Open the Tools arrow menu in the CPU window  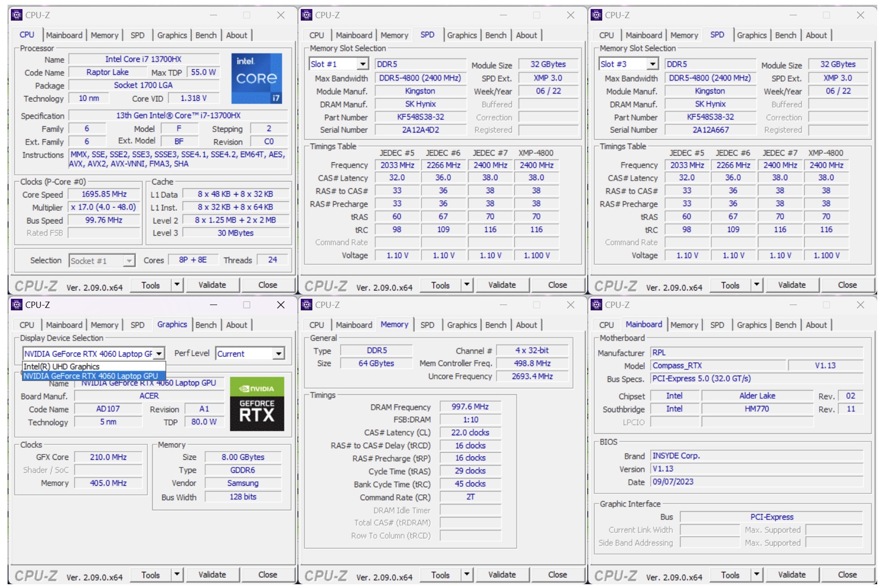(x=177, y=285)
